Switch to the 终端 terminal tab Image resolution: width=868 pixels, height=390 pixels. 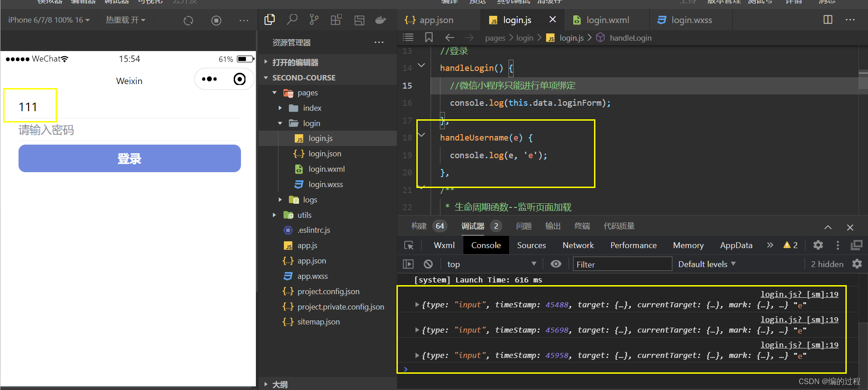pos(582,226)
